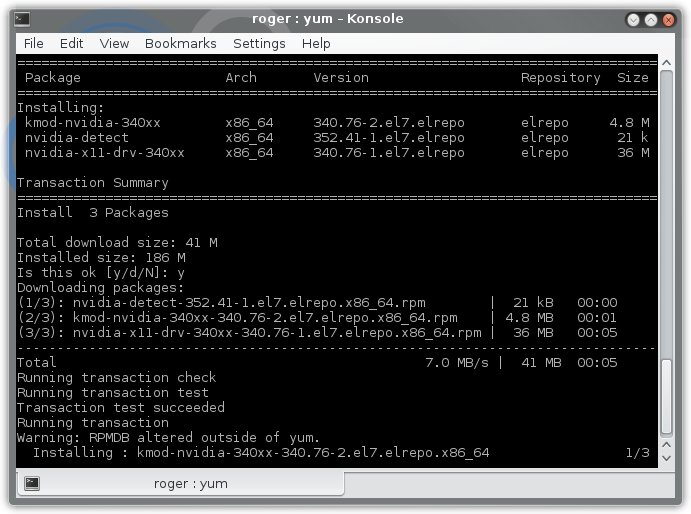Click the 'Installing:' line
Image resolution: width=691 pixels, height=514 pixels.
click(60, 108)
